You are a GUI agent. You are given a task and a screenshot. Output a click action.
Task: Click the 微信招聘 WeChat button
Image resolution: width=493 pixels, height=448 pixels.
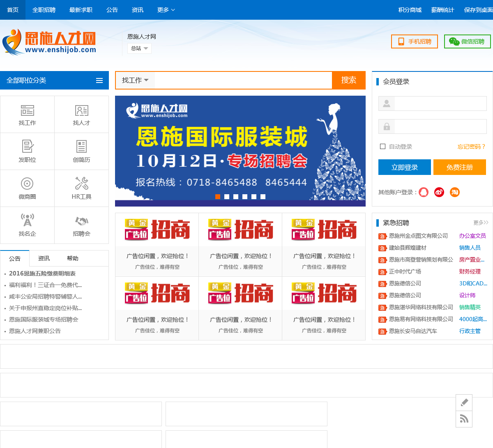coord(468,41)
